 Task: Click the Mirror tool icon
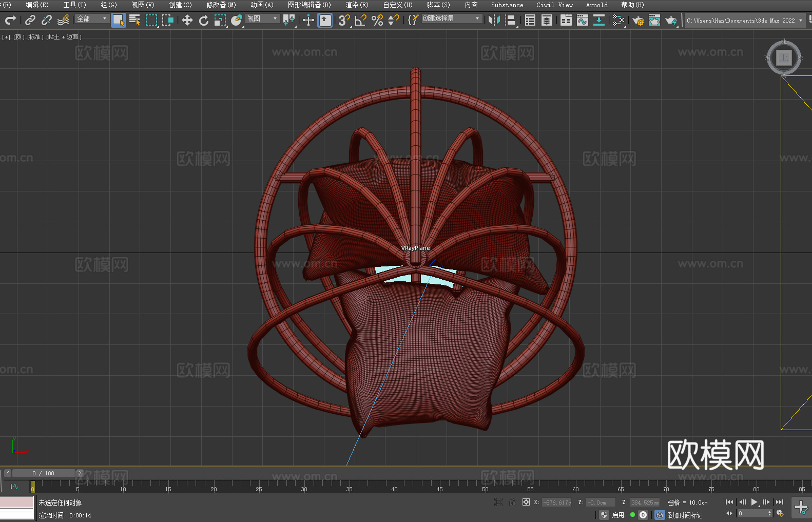tap(494, 20)
